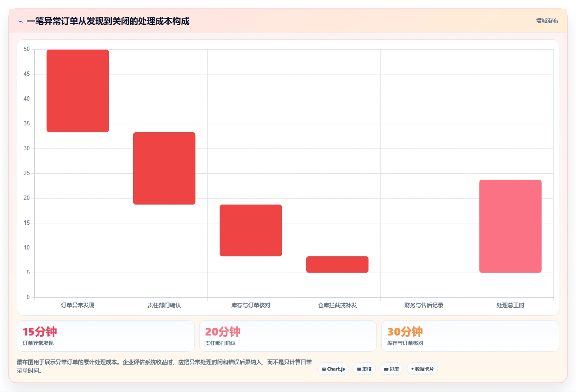The height and width of the screenshot is (392, 576).
Task: Click the 20分钟 data card
Action: coord(288,336)
